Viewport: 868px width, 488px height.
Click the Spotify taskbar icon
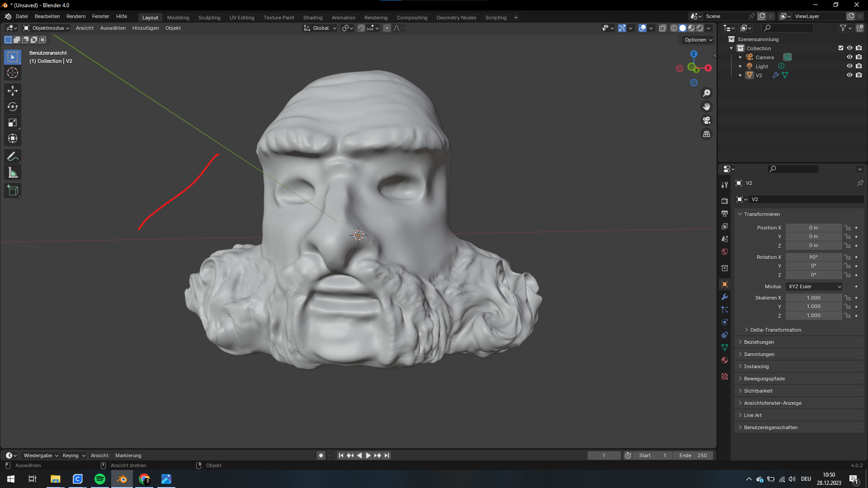point(100,479)
